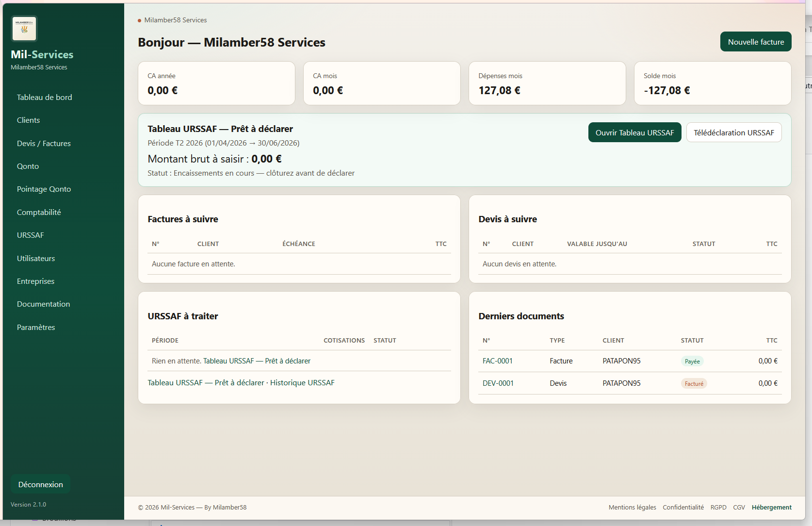Click the Dépenses mois card value 127,08 €

499,91
